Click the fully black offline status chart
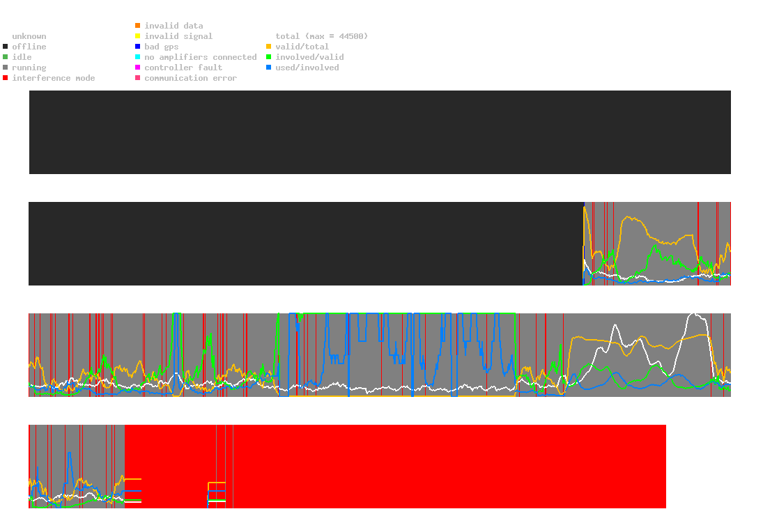The image size is (763, 532). [x=380, y=132]
